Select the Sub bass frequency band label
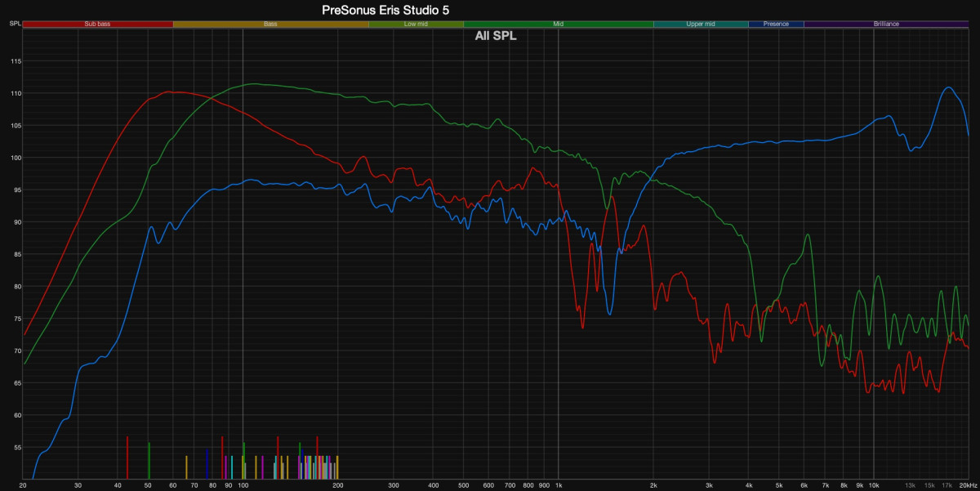The width and height of the screenshot is (980, 491). click(98, 25)
